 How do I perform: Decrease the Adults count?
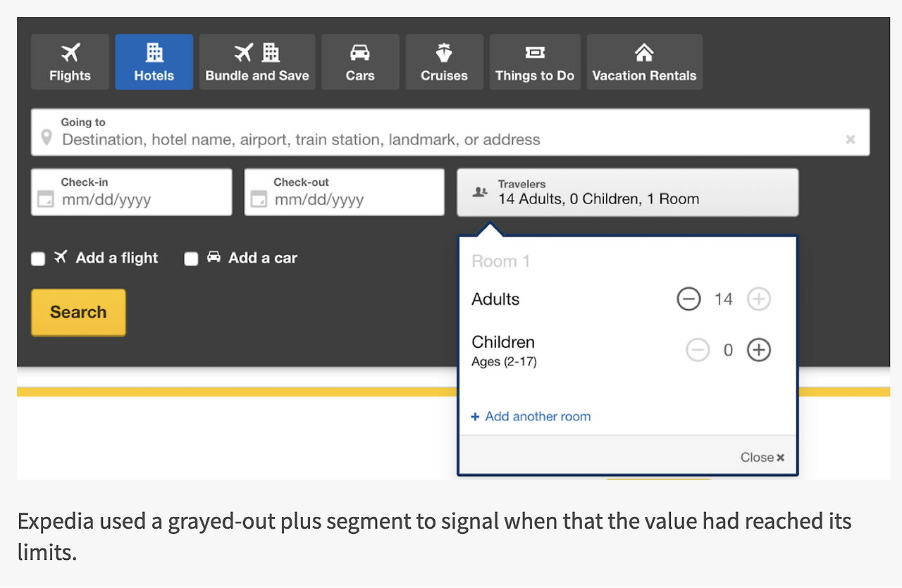[x=688, y=299]
